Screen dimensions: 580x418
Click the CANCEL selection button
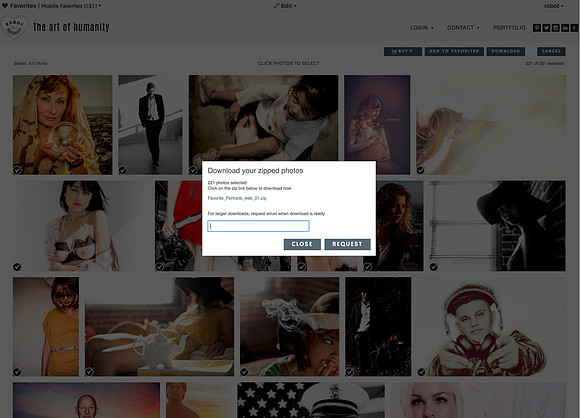click(x=551, y=51)
